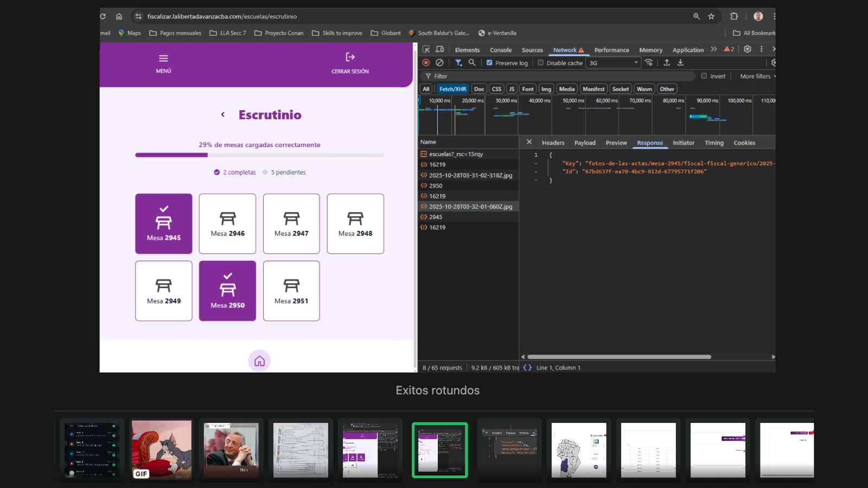Open the Tom cat GIF thumbnail

(162, 449)
